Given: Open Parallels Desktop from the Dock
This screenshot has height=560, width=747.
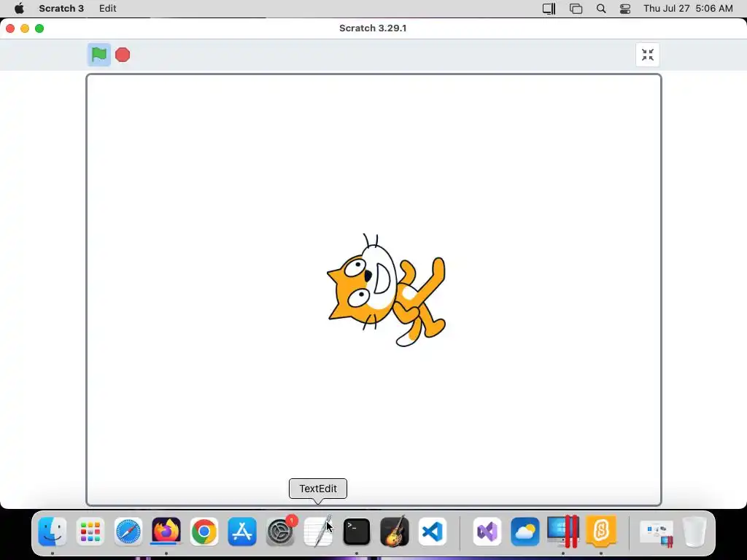Looking at the screenshot, I should coord(563,532).
